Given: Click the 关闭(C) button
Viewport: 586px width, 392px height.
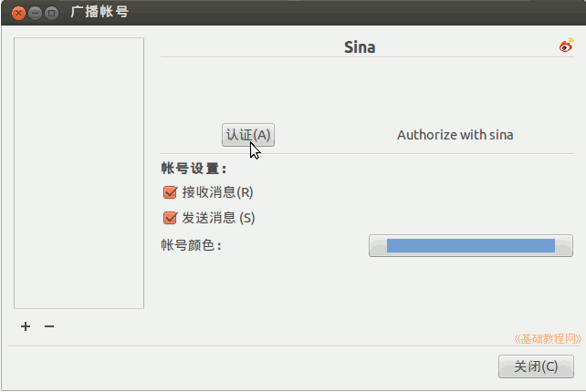Looking at the screenshot, I should [536, 366].
